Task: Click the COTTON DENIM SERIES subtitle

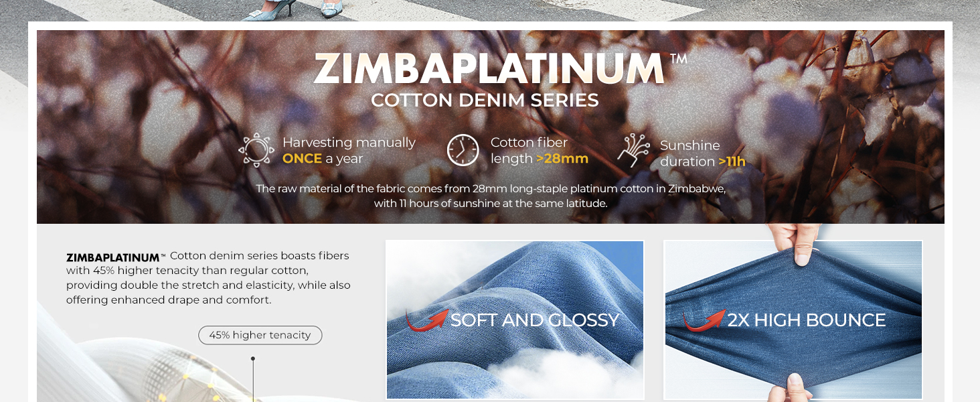Action: pos(485,100)
